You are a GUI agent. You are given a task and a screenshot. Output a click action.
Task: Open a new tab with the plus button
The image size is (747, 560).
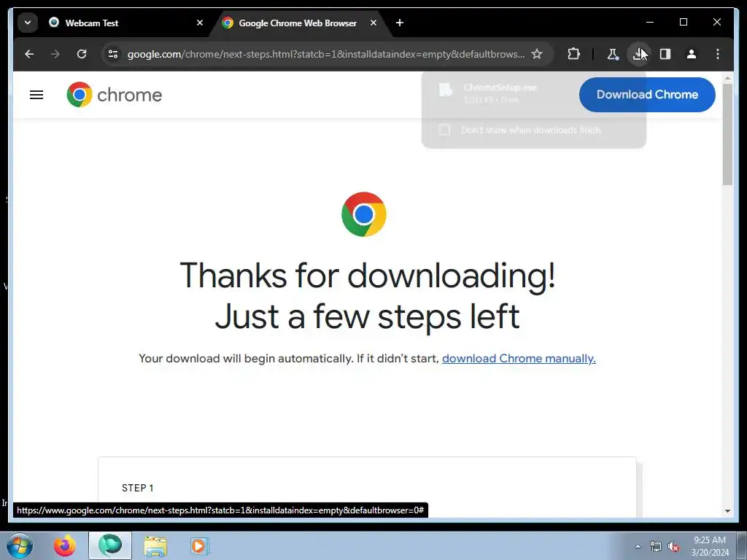click(399, 23)
